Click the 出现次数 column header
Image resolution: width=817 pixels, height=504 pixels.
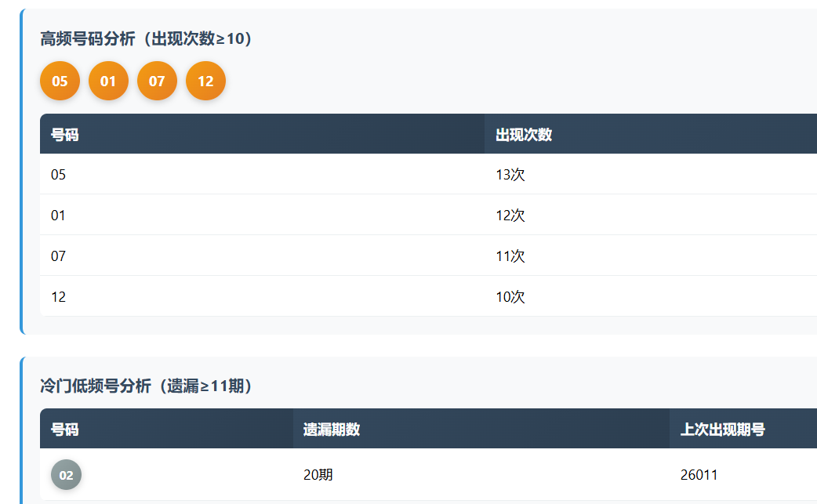524,134
